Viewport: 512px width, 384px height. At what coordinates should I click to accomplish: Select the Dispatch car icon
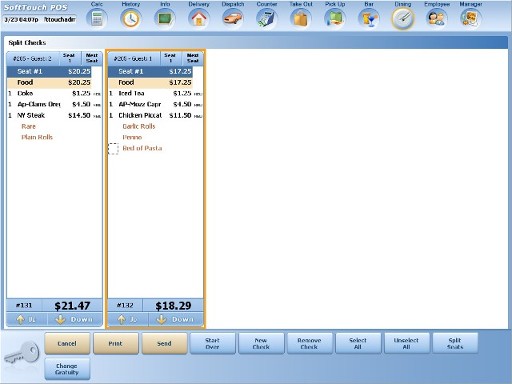coord(233,18)
